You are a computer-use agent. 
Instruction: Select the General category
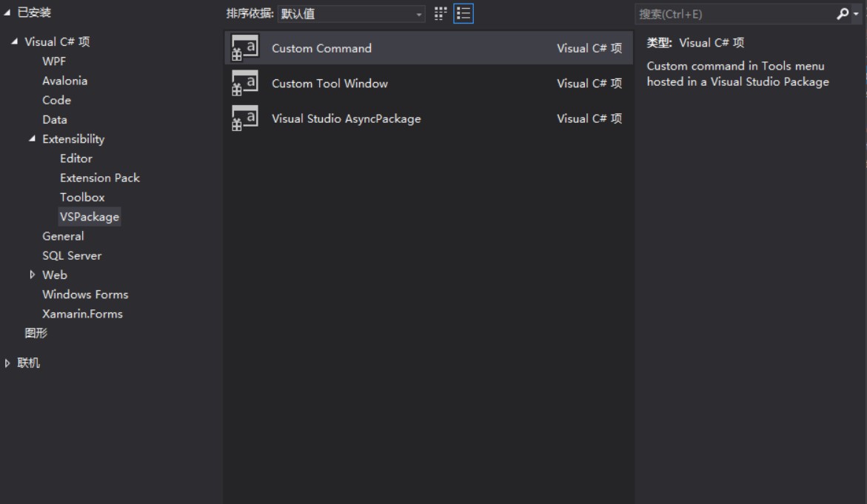pos(63,236)
